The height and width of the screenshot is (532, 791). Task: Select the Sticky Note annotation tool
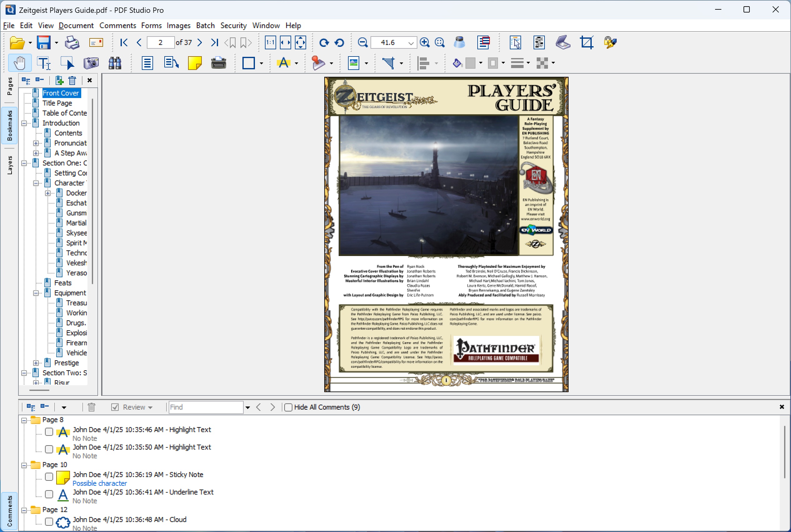(x=195, y=63)
